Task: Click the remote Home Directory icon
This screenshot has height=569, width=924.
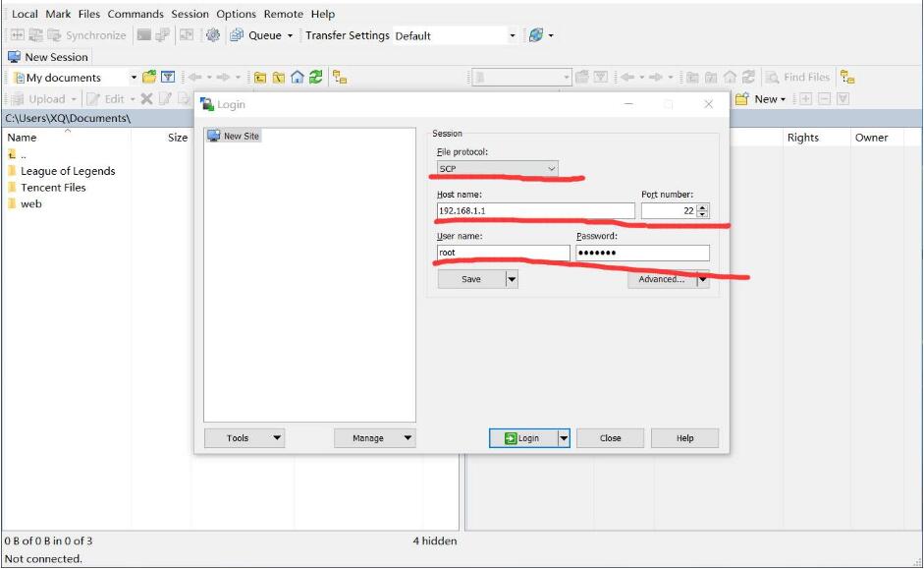Action: (x=731, y=78)
